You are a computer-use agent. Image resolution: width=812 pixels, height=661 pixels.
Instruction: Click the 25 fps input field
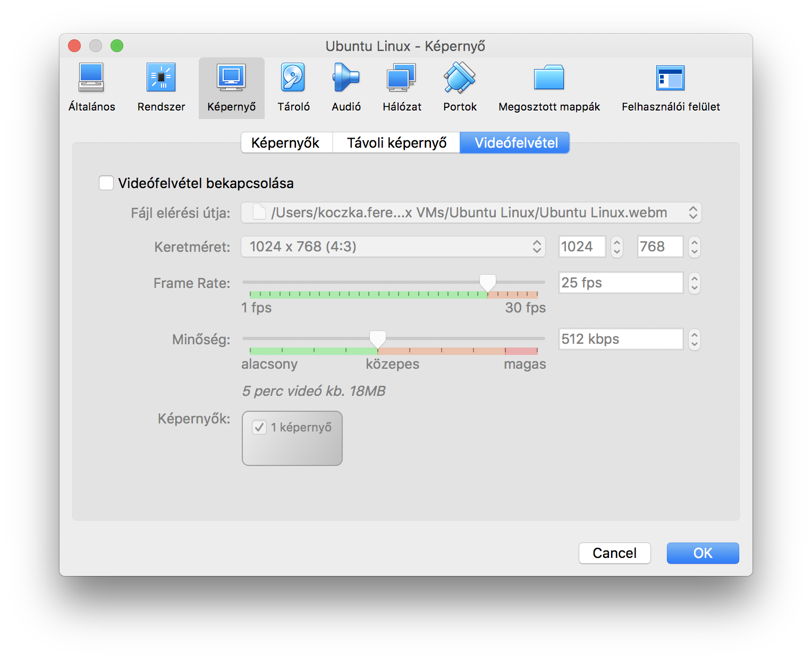pos(621,283)
